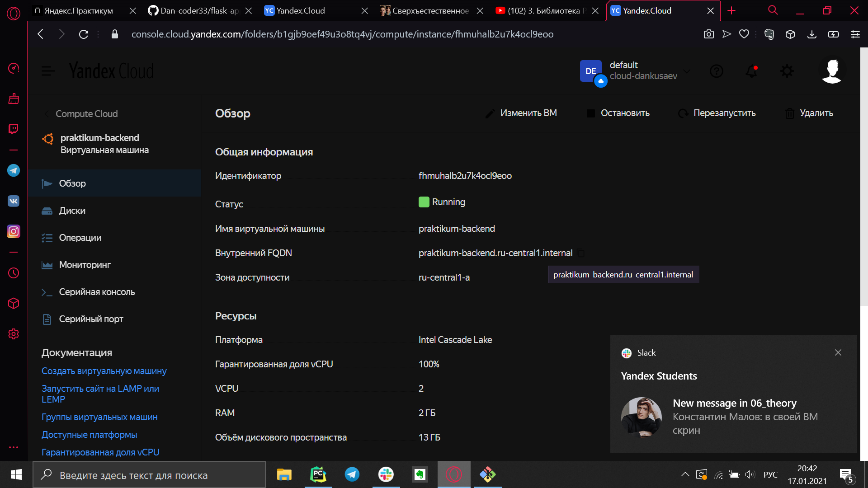Stop the VM with Остановить
The image size is (868, 488).
click(618, 113)
